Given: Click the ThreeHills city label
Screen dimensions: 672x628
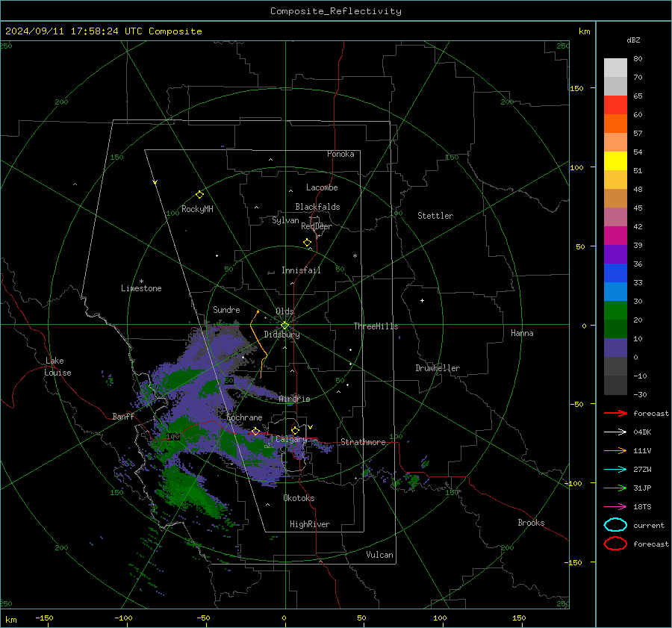Looking at the screenshot, I should (x=376, y=326).
